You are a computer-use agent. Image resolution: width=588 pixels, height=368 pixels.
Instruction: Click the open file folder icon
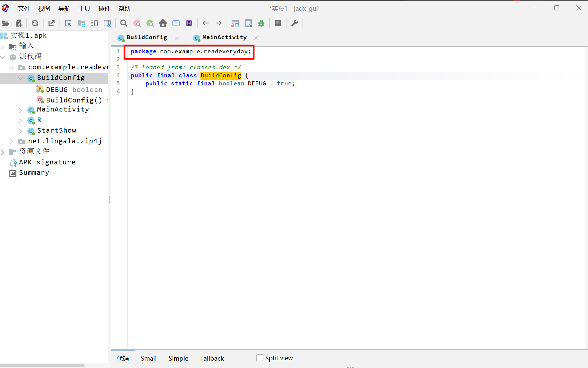[x=5, y=23]
